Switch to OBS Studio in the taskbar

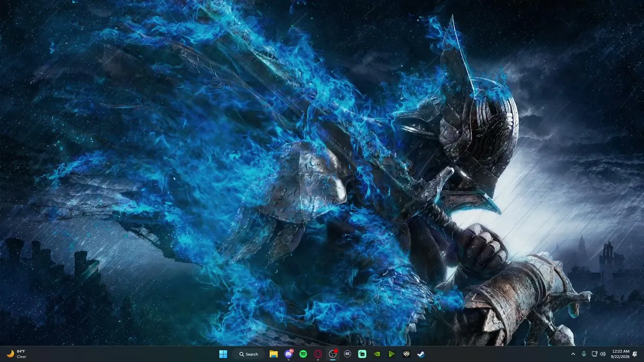point(333,354)
